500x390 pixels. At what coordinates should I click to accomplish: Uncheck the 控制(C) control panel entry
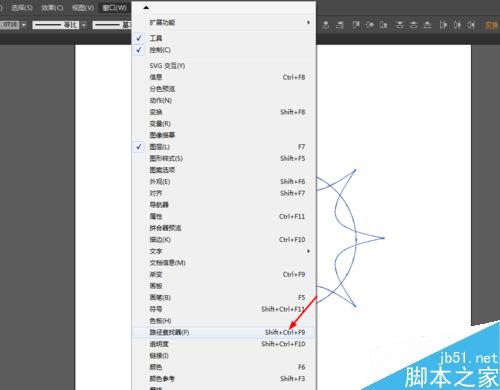click(x=224, y=50)
